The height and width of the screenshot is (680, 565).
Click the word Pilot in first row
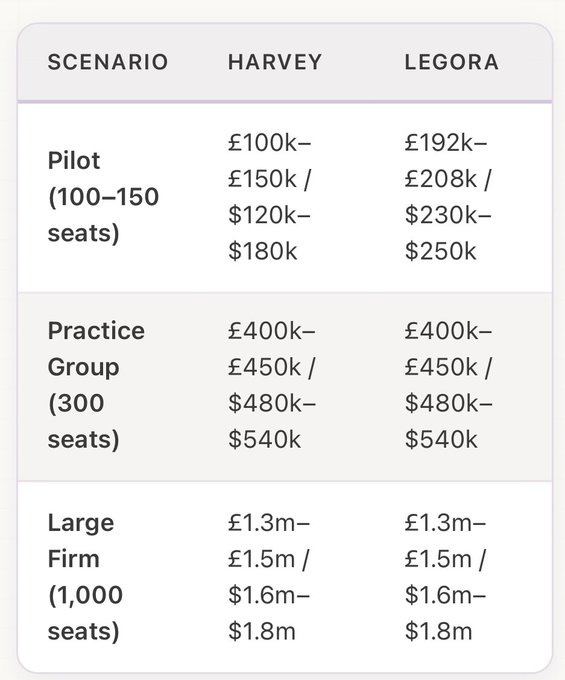click(x=74, y=160)
